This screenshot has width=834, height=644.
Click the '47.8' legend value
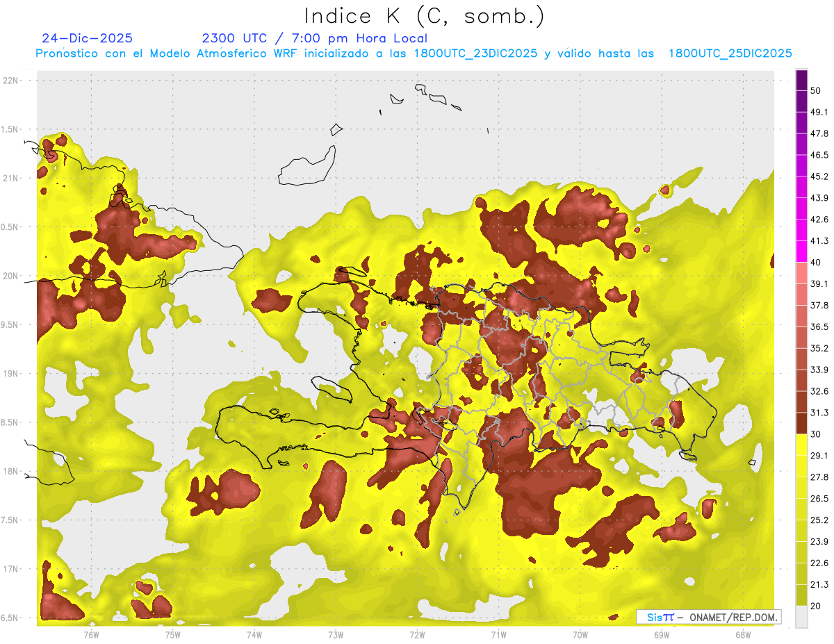[819, 133]
